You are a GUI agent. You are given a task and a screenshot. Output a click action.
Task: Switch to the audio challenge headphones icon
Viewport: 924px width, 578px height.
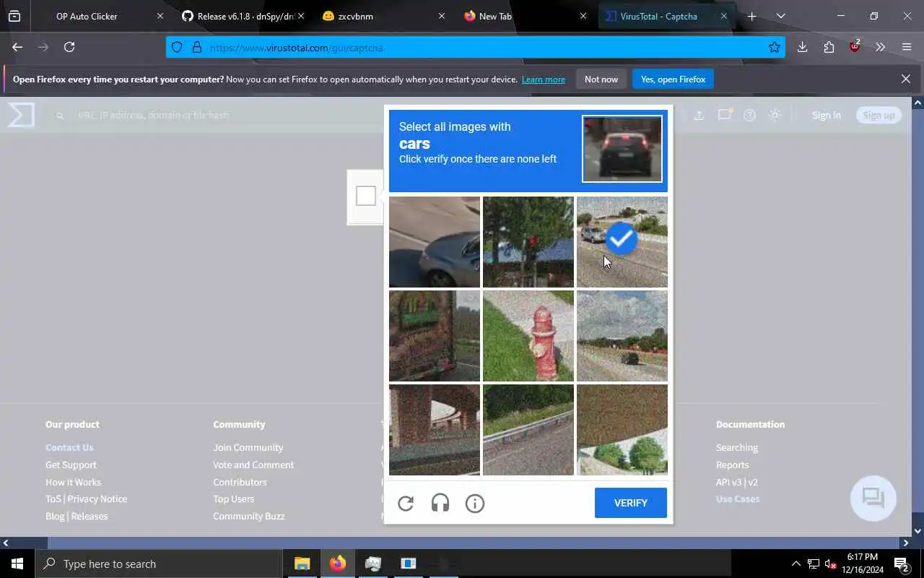[440, 504]
